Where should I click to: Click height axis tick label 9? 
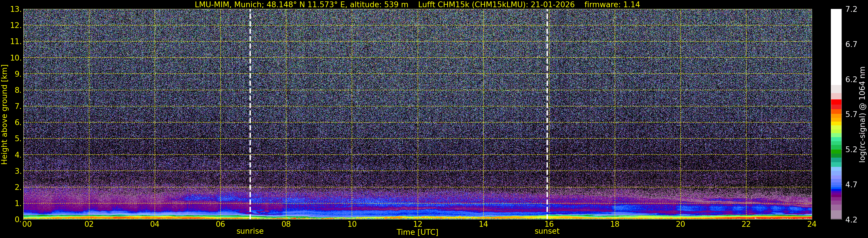[x=18, y=74]
